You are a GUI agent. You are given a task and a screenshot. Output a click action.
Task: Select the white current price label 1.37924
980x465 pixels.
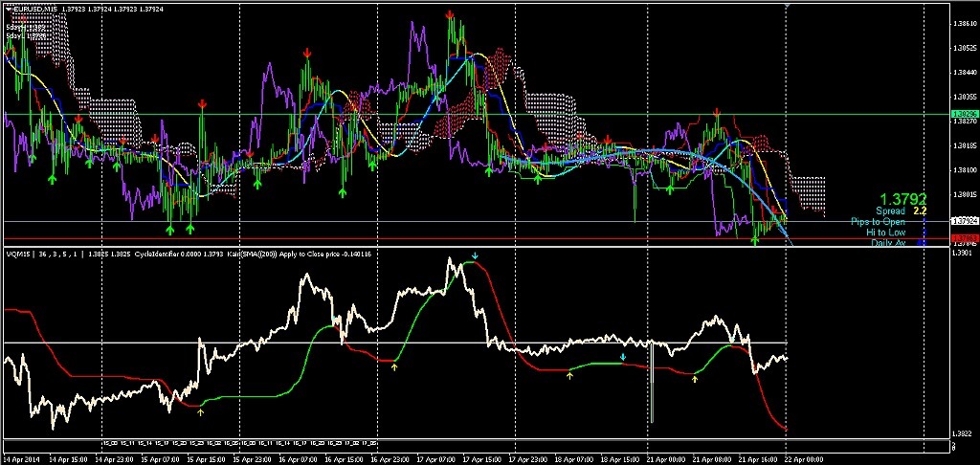963,221
